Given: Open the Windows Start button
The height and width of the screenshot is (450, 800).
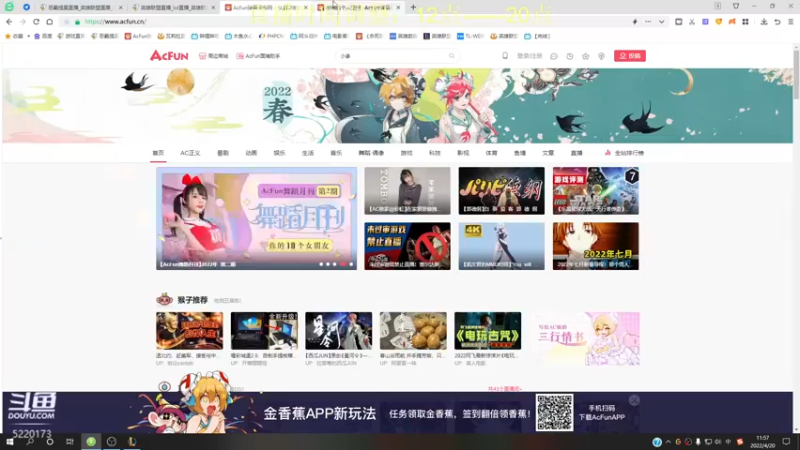Looking at the screenshot, I should pyautogui.click(x=9, y=442).
